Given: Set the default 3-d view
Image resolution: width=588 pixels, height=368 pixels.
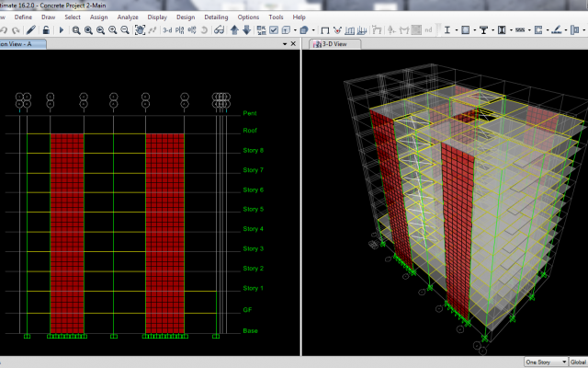Looking at the screenshot, I should tap(167, 30).
